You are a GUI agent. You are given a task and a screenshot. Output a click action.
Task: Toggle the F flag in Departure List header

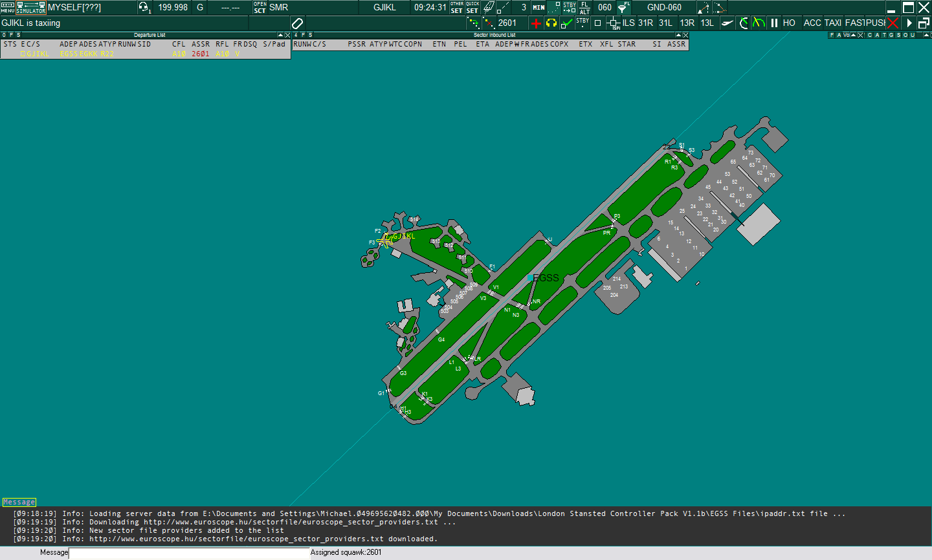coord(11,35)
